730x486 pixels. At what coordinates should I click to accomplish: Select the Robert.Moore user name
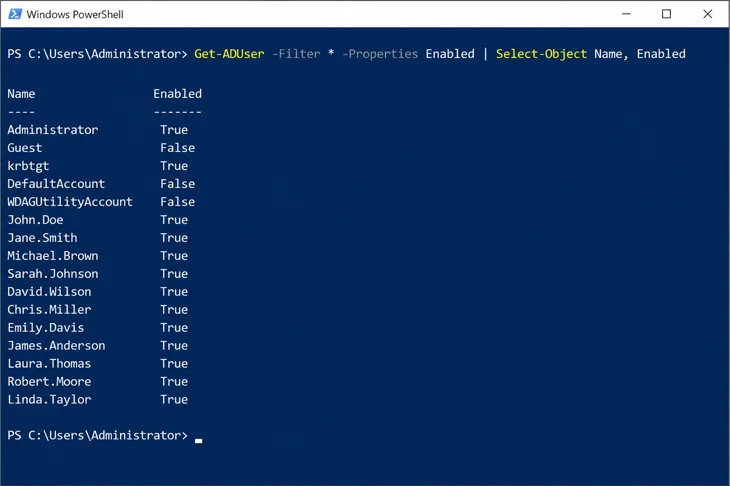49,381
